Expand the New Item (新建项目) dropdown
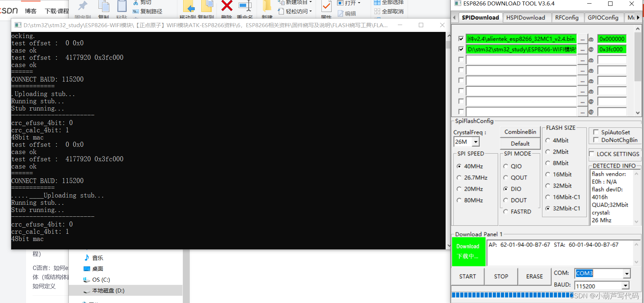 coord(311,2)
